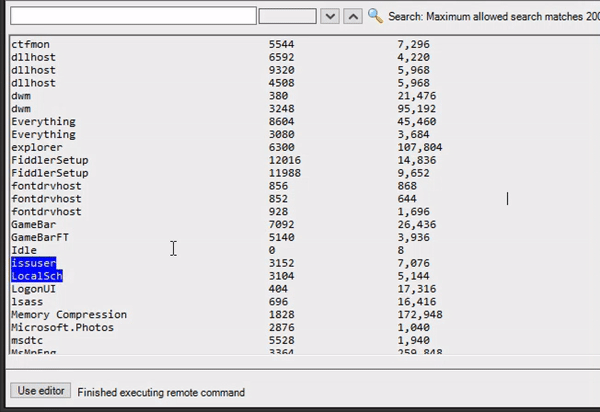Screen dimensions: 600x412
Task: Click the Memory Compression process entry
Action: (69, 315)
